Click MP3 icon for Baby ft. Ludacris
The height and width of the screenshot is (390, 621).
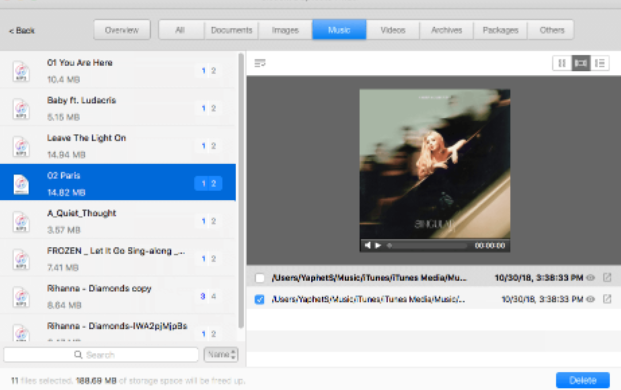(x=21, y=108)
